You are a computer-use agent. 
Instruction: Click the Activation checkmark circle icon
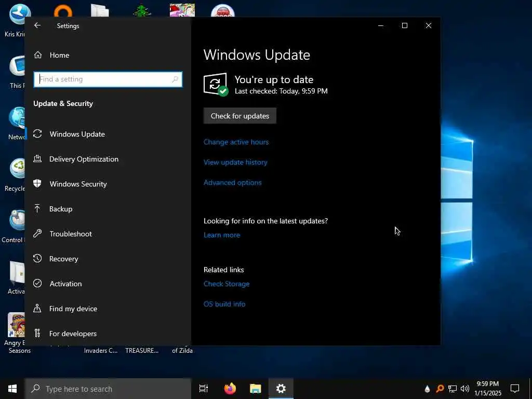coord(37,283)
